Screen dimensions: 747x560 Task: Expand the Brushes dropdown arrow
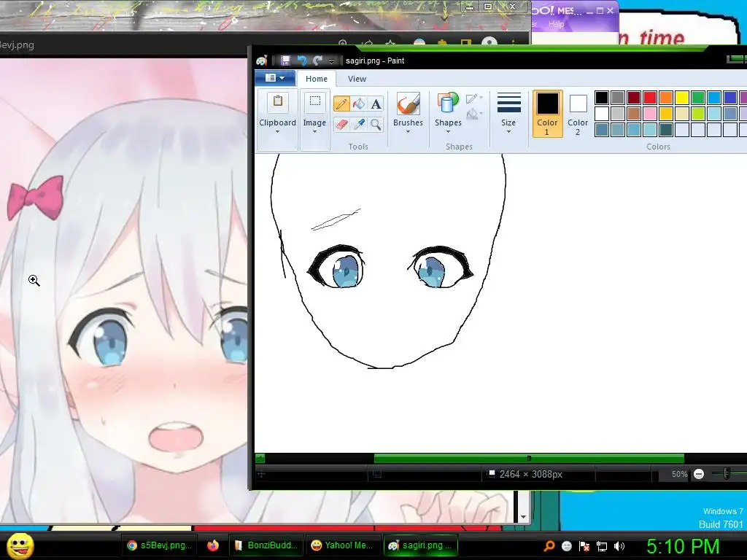[x=408, y=132]
